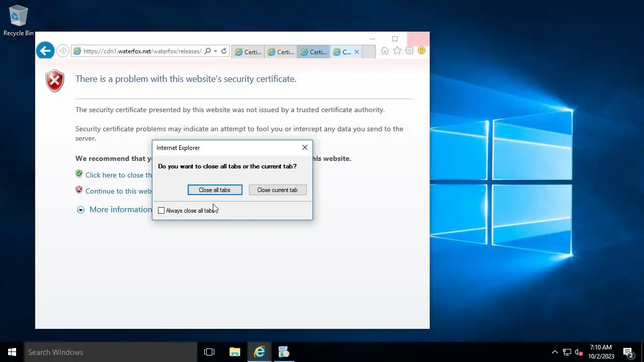Image resolution: width=644 pixels, height=362 pixels.
Task: Open the Recycle Bin desktop icon
Action: [19, 21]
